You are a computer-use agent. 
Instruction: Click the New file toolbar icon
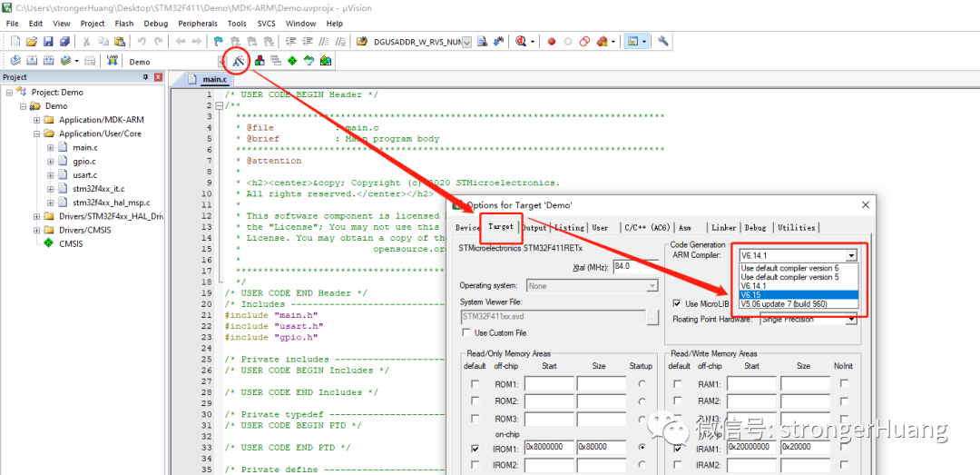15,42
